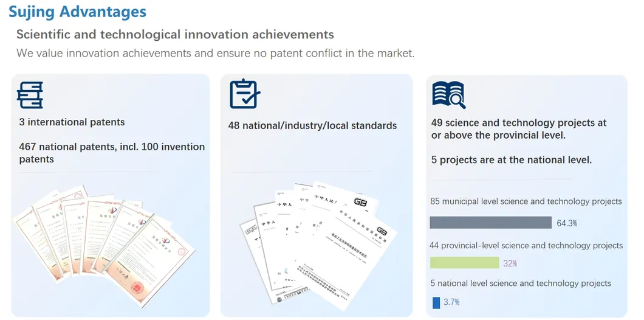Click the "3 international patents" text
This screenshot has width=644, height=320.
pos(72,122)
